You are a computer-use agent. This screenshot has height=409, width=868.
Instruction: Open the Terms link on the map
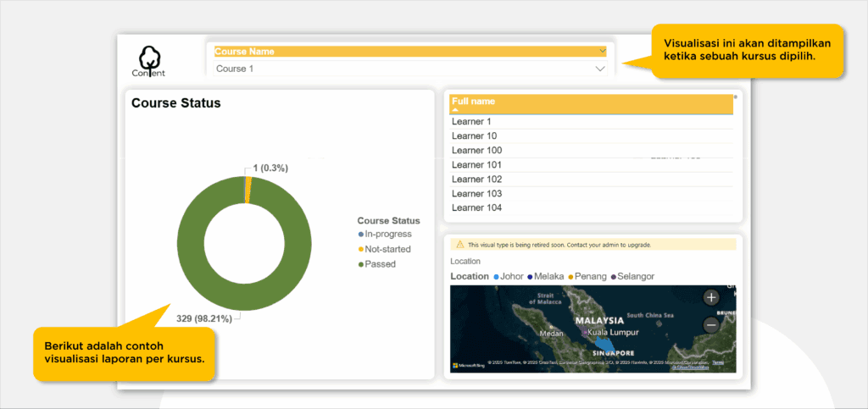click(x=717, y=362)
